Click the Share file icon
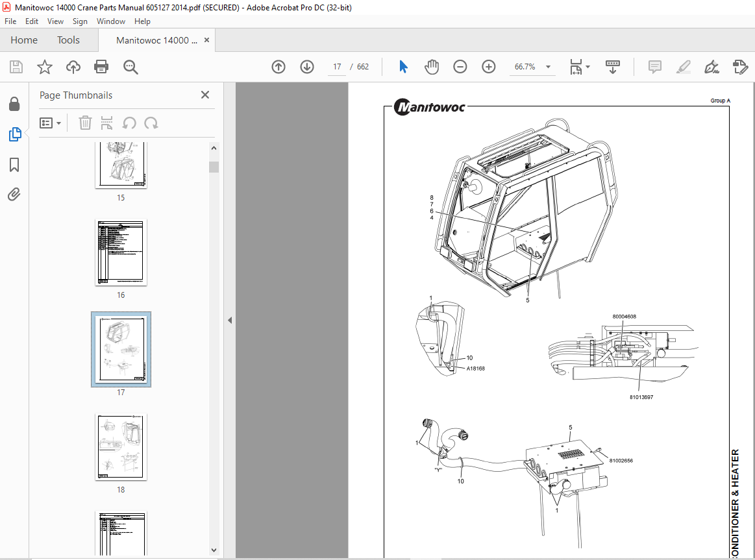 (x=740, y=67)
